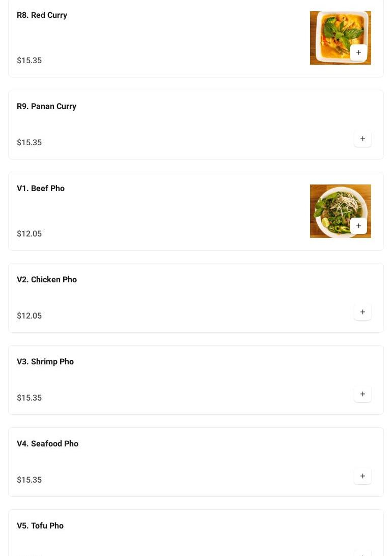The height and width of the screenshot is (556, 392).
Task: Add V4. Seafood Pho via plus icon
Action: 362,476
